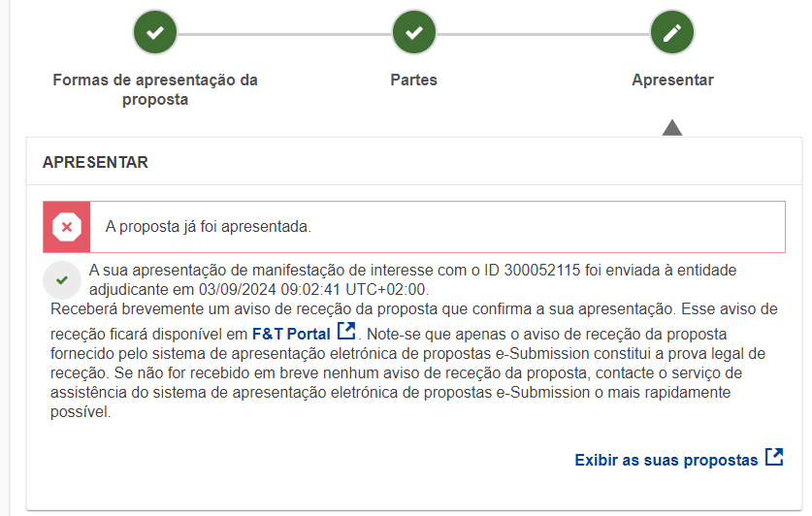Viewport: 812px width, 516px height.
Task: Open the F&T Portal link
Action: coord(291,334)
